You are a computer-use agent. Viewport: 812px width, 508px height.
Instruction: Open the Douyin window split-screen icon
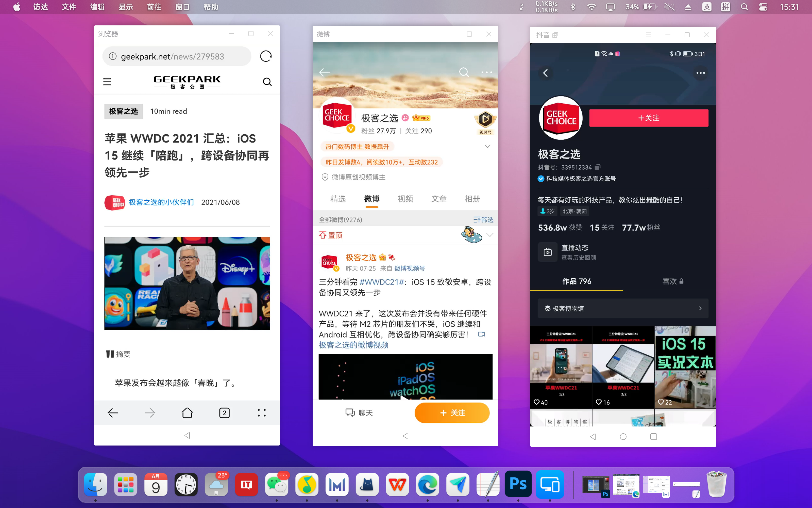point(555,35)
